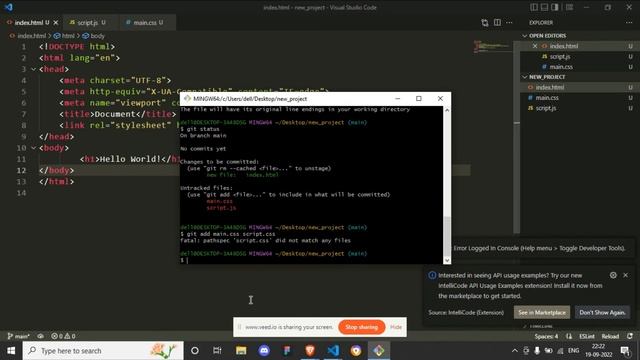Open Visual Studio Code taskbar icon
This screenshot has width=640, height=360.
coord(333,351)
